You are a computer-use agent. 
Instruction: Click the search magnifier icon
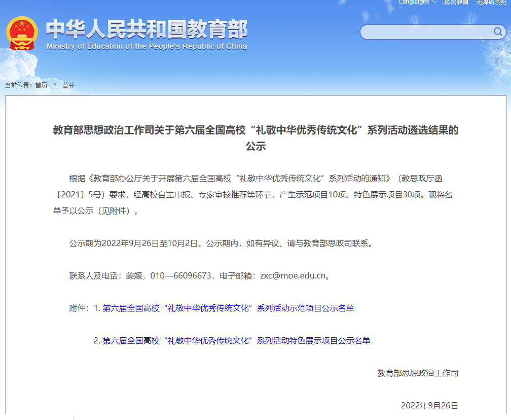[x=497, y=32]
